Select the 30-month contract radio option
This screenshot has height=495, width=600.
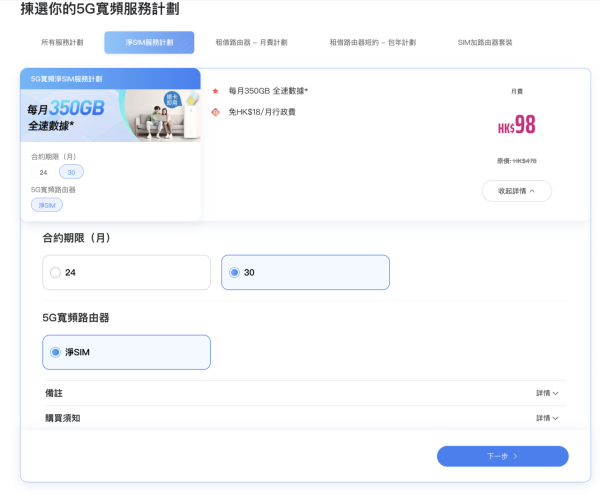(305, 272)
